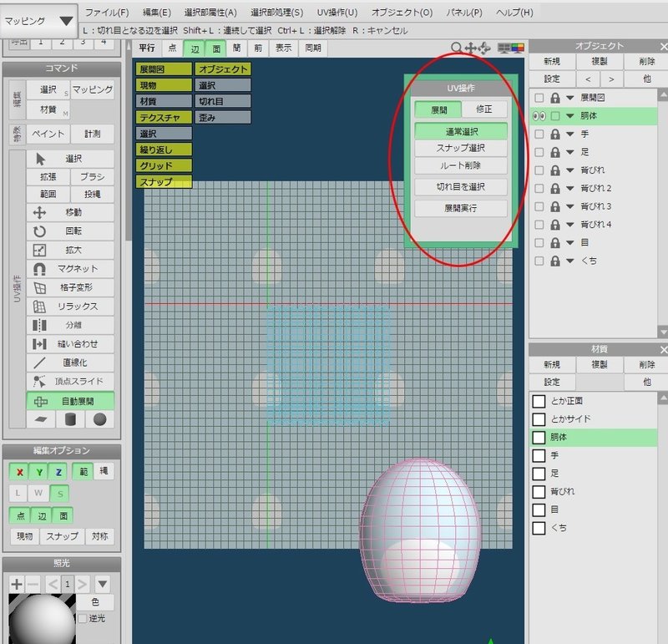
Task: Click the とか正面 material color swatch
Action: (x=539, y=401)
